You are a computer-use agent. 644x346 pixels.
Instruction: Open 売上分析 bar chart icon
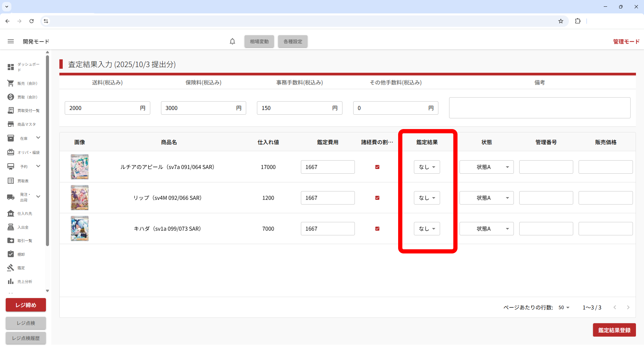point(11,281)
